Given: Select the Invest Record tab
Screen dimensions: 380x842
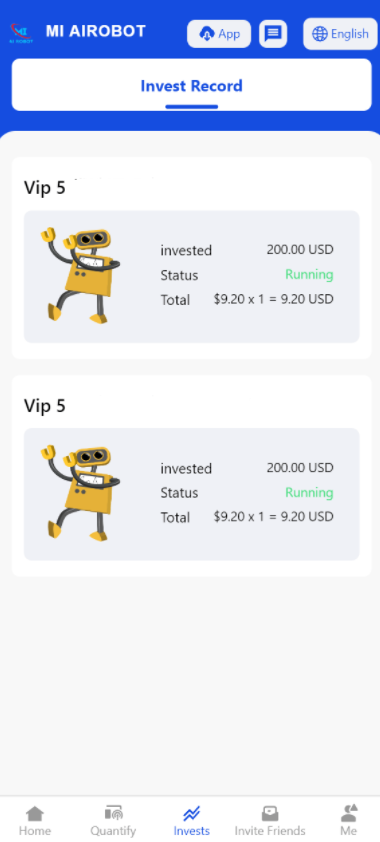Looking at the screenshot, I should [x=192, y=85].
